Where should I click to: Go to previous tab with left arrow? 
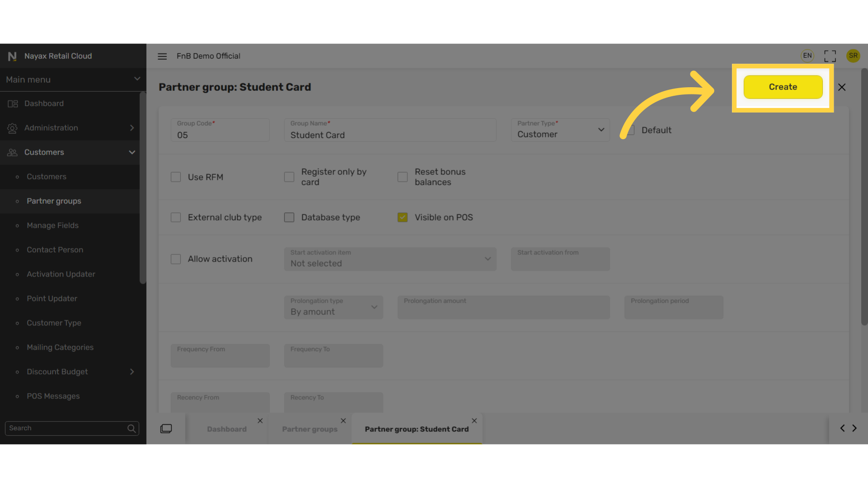(842, 428)
